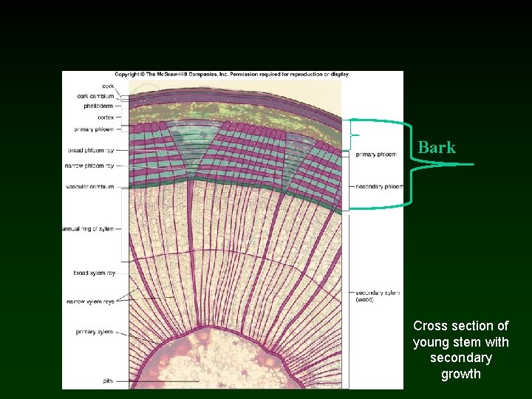Click the "broad phloem ray" label
Image resolution: width=532 pixels, height=399 pixels.
tap(91, 150)
